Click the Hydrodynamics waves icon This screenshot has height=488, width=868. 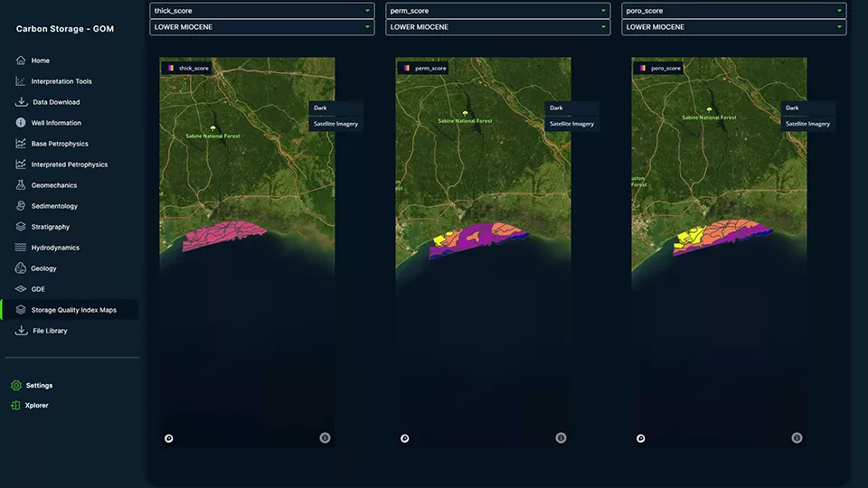(x=21, y=248)
